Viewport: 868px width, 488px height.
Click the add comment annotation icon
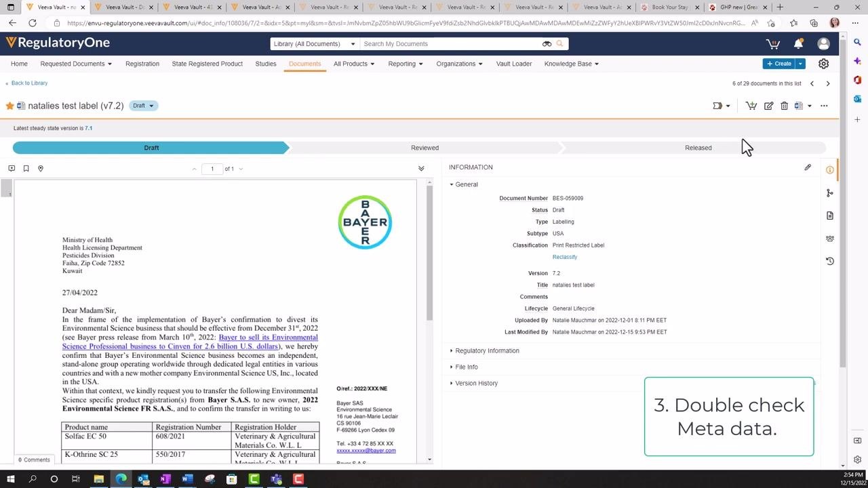(12, 168)
